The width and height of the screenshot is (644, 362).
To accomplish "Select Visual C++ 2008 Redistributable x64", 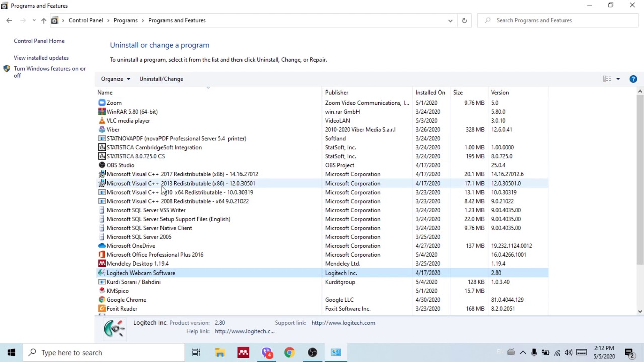I will 322,201.
